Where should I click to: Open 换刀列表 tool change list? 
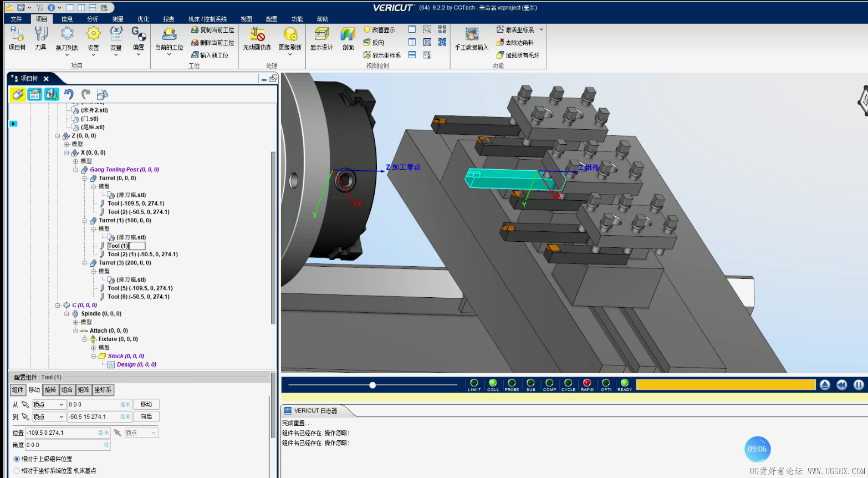pyautogui.click(x=67, y=40)
